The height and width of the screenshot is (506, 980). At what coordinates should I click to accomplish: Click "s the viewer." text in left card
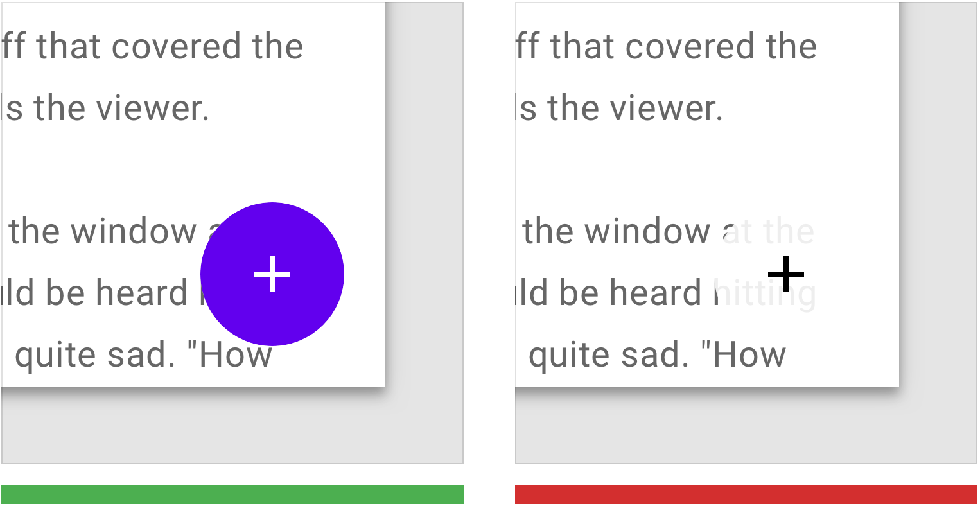point(108,107)
